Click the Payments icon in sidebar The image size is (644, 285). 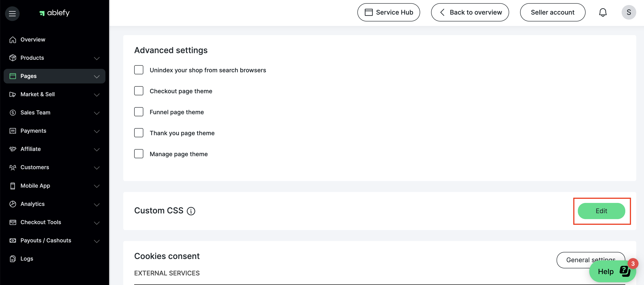click(x=13, y=131)
